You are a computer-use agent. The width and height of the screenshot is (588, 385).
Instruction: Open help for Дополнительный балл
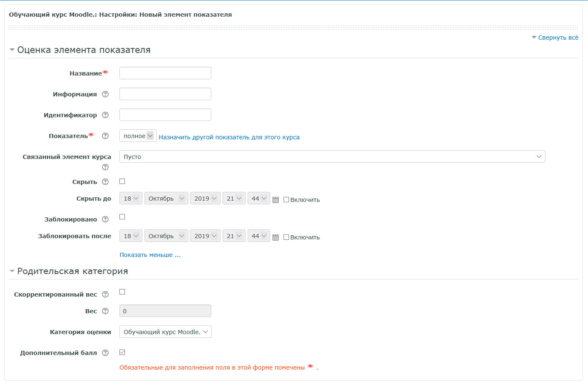pyautogui.click(x=105, y=353)
